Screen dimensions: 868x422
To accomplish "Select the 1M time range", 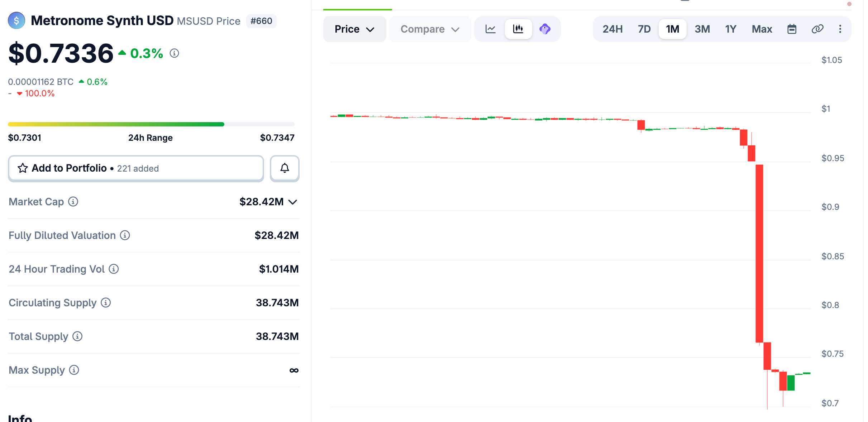I will 673,29.
